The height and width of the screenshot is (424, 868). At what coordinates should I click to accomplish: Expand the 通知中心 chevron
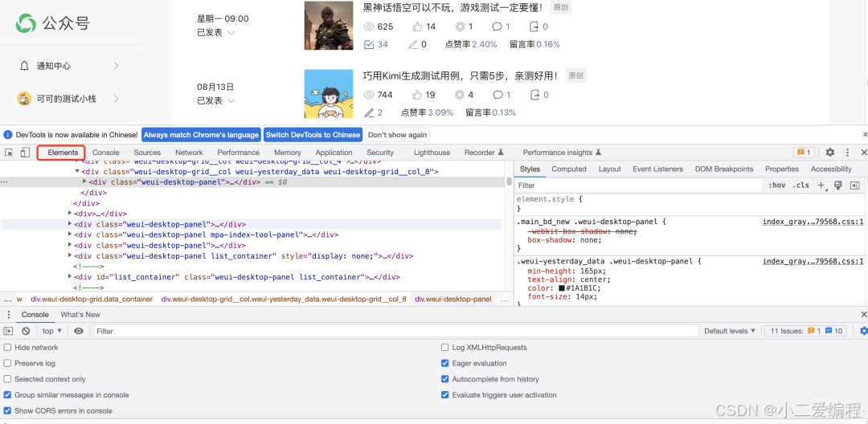tap(117, 66)
